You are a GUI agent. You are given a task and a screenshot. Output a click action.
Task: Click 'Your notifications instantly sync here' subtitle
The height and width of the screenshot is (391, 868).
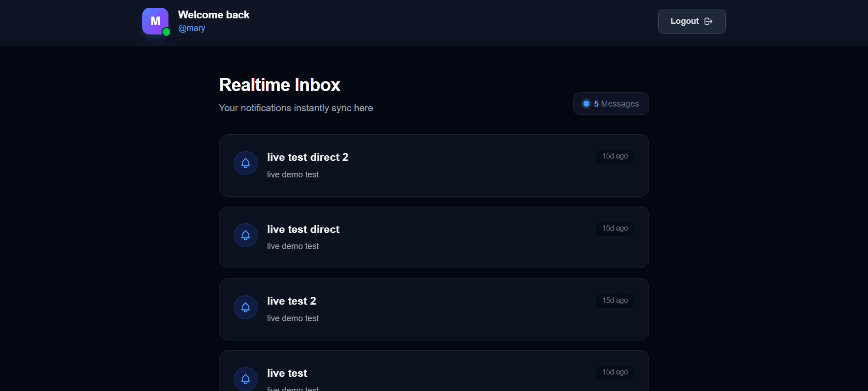[x=296, y=108]
